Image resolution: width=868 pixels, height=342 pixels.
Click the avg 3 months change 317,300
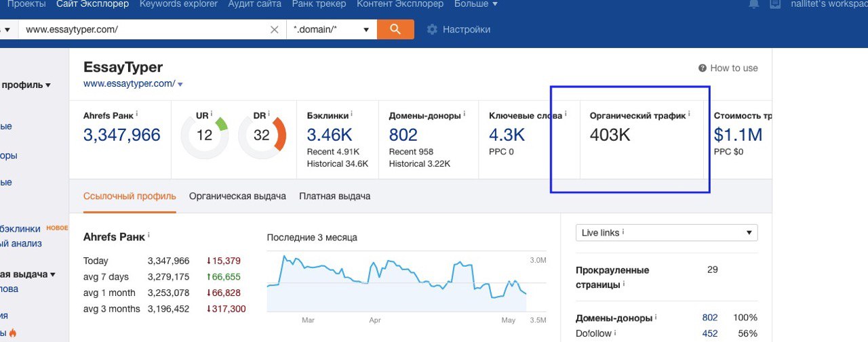click(x=226, y=309)
